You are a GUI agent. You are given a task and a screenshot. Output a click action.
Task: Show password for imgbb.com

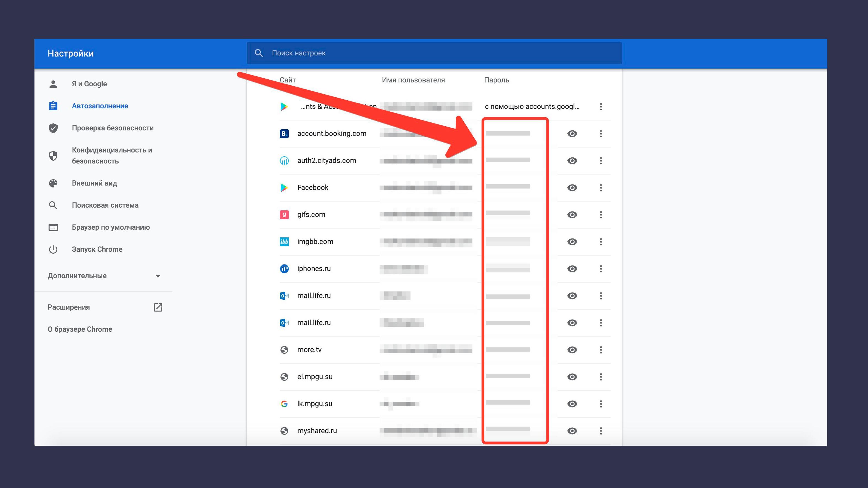pos(572,242)
